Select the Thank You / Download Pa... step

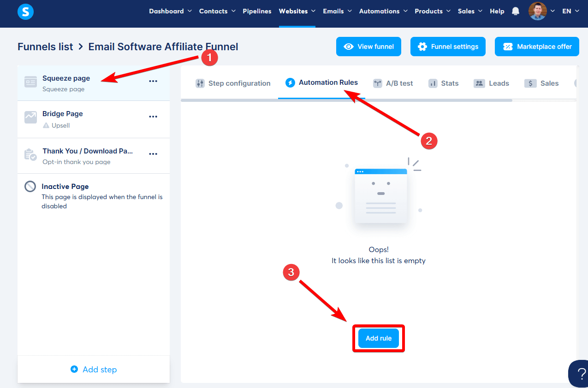(x=94, y=156)
